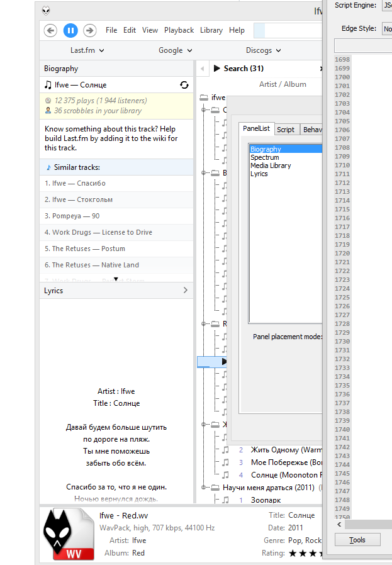Click the play triangle next to Search (31)
Image resolution: width=392 pixels, height=565 pixels.
pyautogui.click(x=216, y=68)
